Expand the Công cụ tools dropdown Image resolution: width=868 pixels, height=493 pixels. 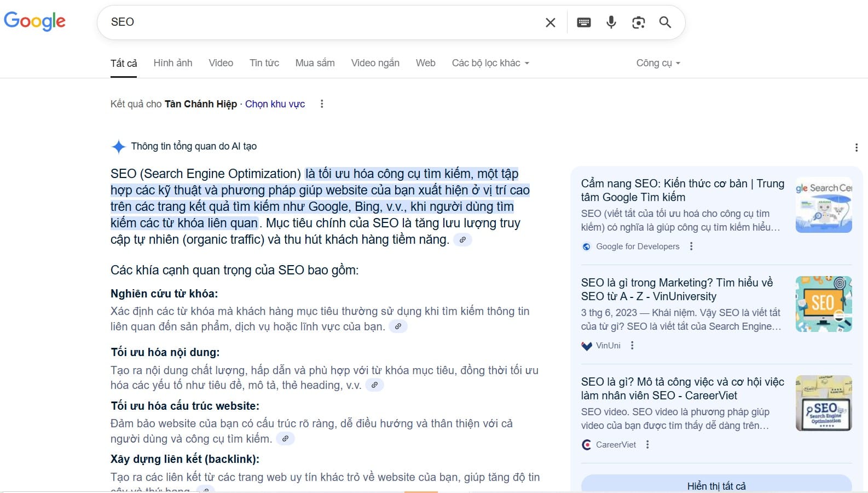658,63
